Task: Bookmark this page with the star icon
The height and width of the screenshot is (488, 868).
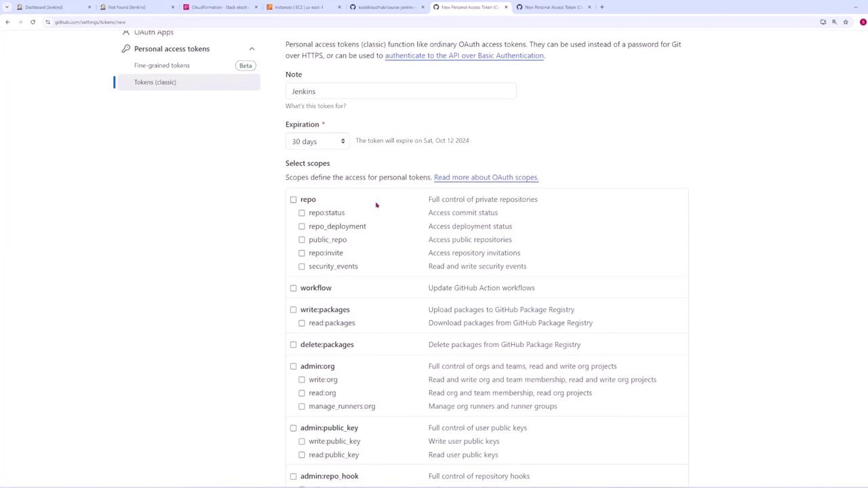Action: point(846,22)
